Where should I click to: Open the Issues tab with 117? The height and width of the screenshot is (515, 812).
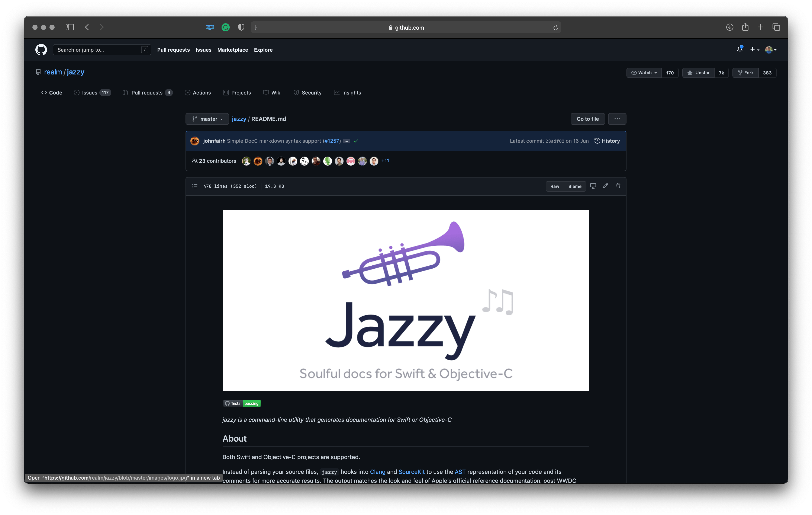[92, 92]
